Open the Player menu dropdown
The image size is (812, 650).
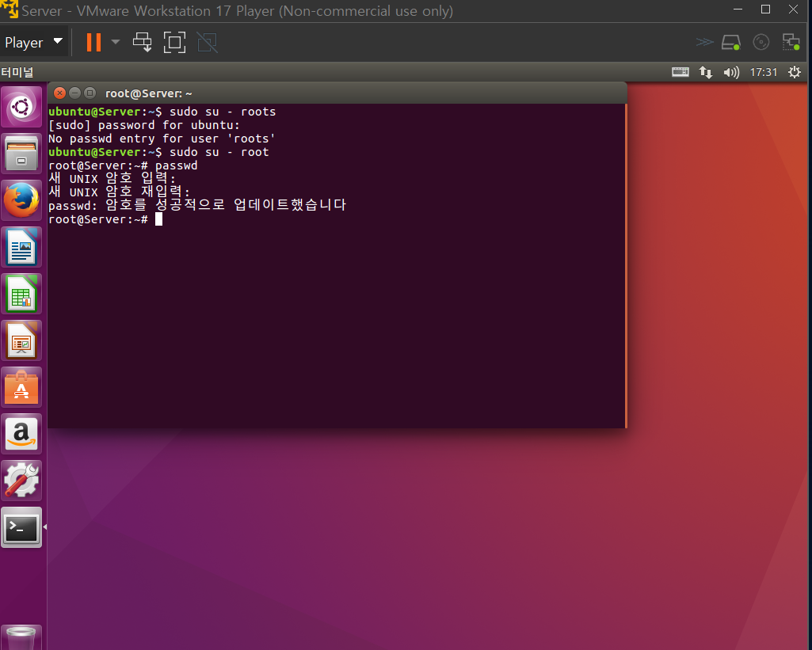pos(33,42)
